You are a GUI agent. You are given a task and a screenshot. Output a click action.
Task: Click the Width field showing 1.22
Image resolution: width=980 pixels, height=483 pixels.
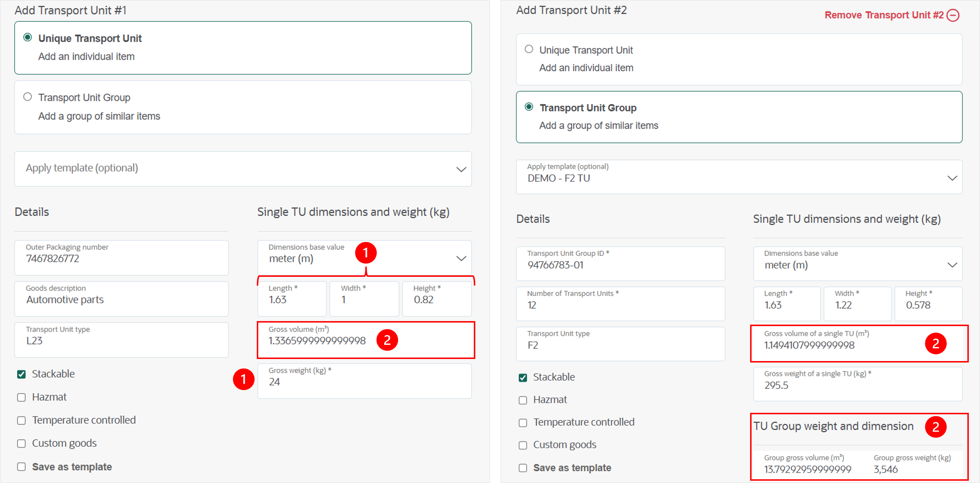point(857,304)
